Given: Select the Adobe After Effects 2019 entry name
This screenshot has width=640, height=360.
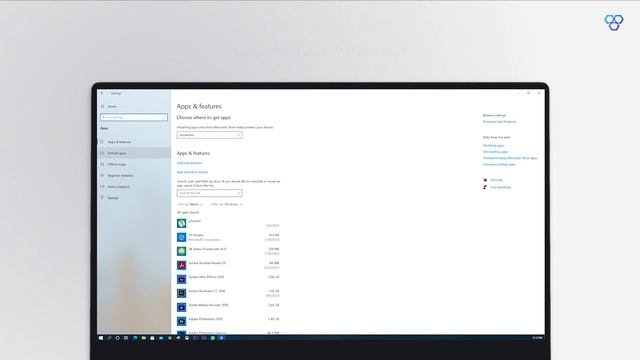Looking at the screenshot, I should click(206, 277).
